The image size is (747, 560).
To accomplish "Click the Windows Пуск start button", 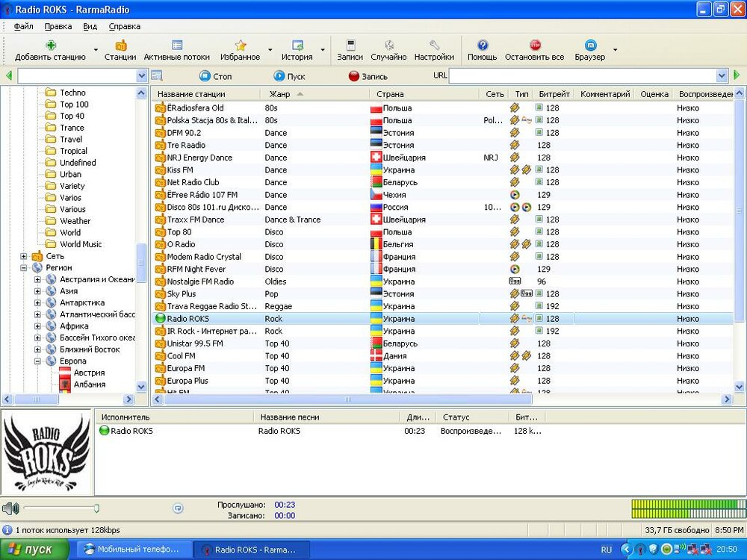I will (x=30, y=550).
